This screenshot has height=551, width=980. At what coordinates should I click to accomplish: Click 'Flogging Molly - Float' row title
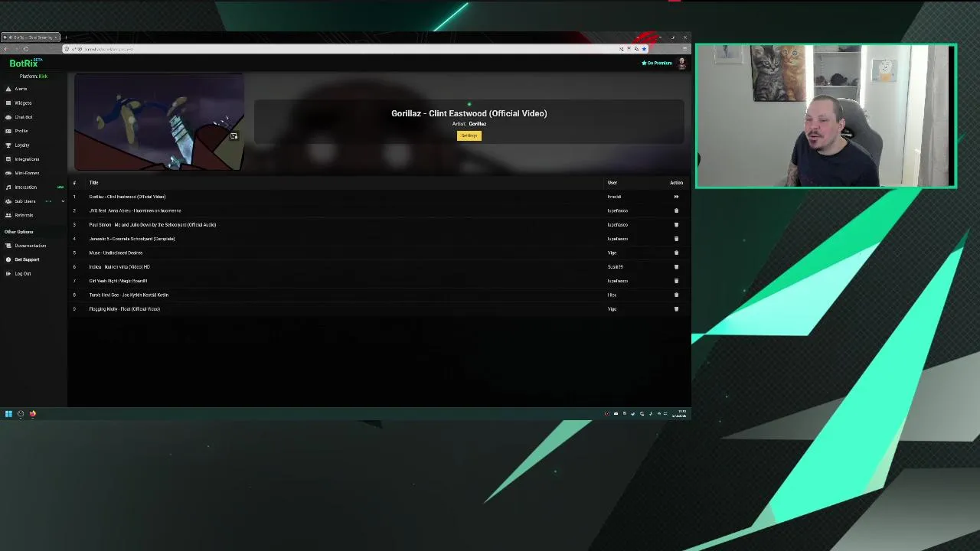[x=124, y=309]
